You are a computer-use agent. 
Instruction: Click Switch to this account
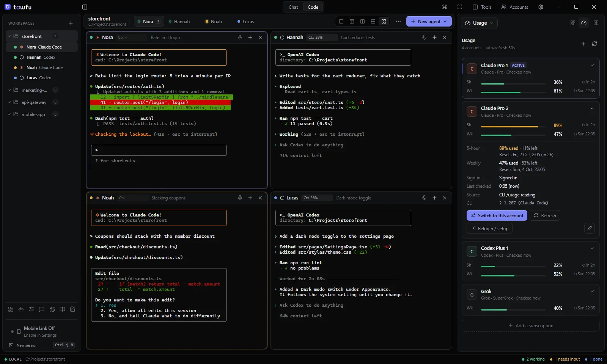(497, 215)
